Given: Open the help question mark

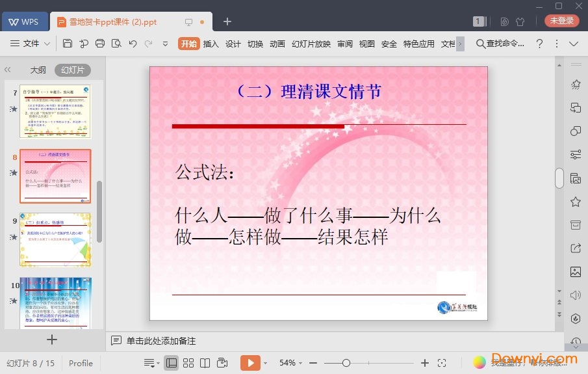Looking at the screenshot, I should [539, 44].
